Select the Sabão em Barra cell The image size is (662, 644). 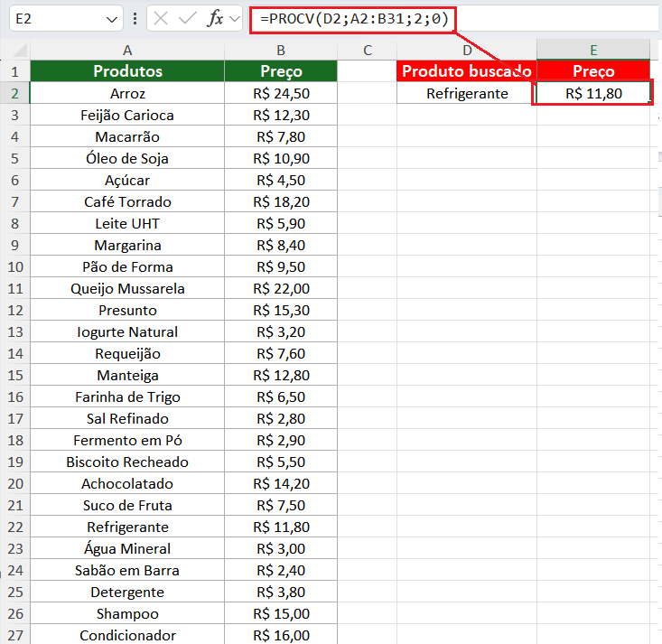(x=127, y=570)
